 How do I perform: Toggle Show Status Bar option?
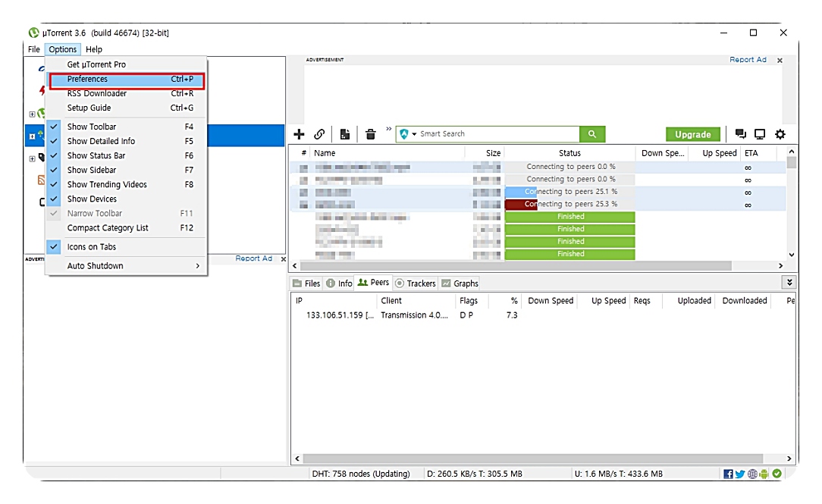(126, 155)
